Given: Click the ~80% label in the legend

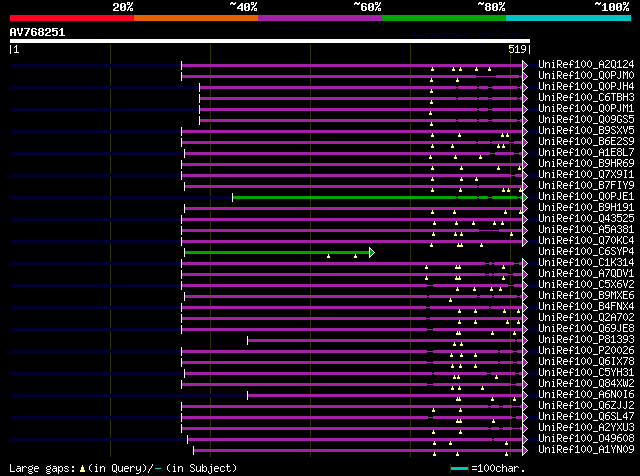Looking at the screenshot, I should coord(491,7).
